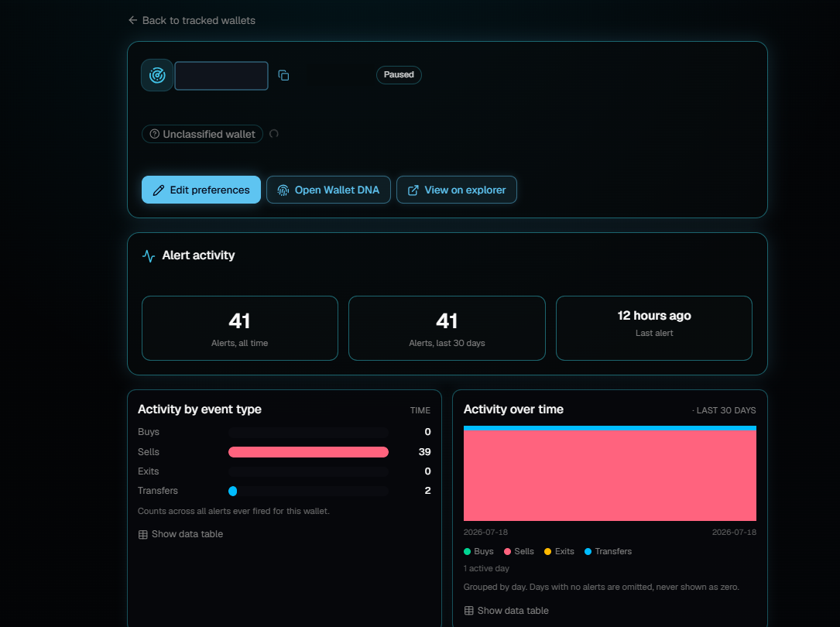840x627 pixels.
Task: Click the Transfers activity bar dot
Action: (x=232, y=491)
